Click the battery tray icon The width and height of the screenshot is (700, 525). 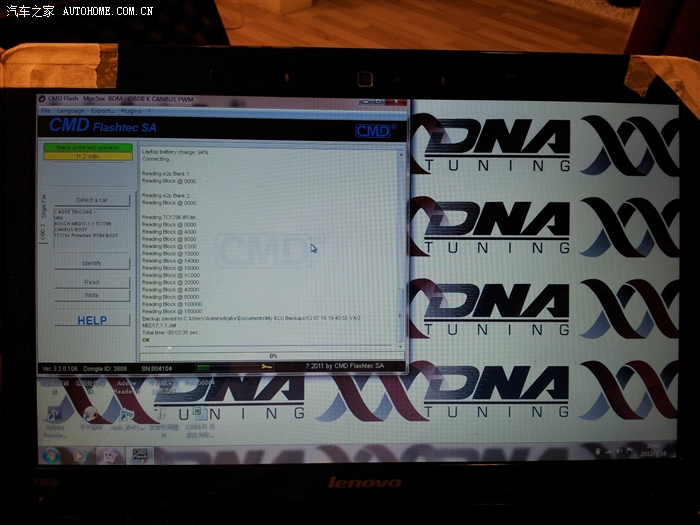(x=598, y=451)
